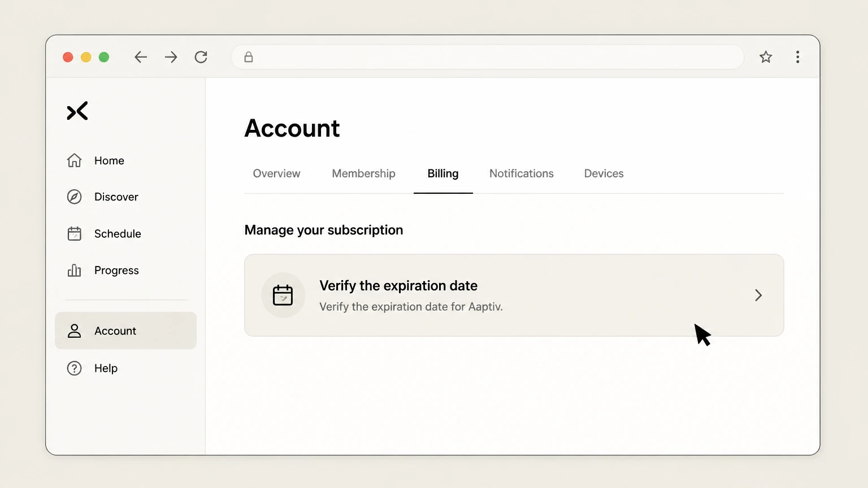
Task: Select the Billing tab
Action: (x=443, y=173)
